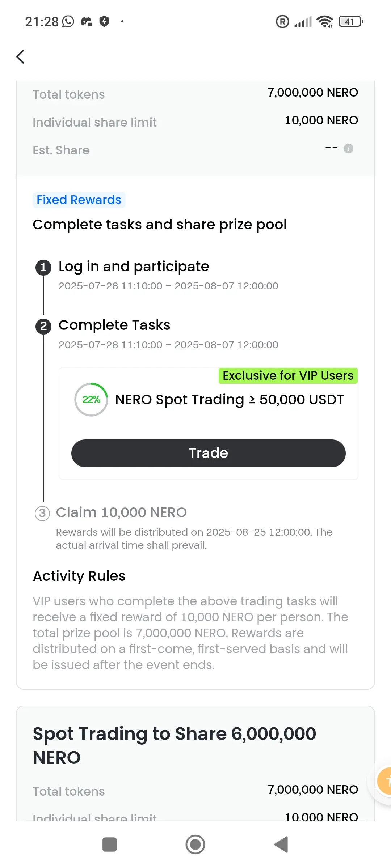This screenshot has height=868, width=391.
Task: Tap step 3 Claim circle icon
Action: (x=42, y=513)
